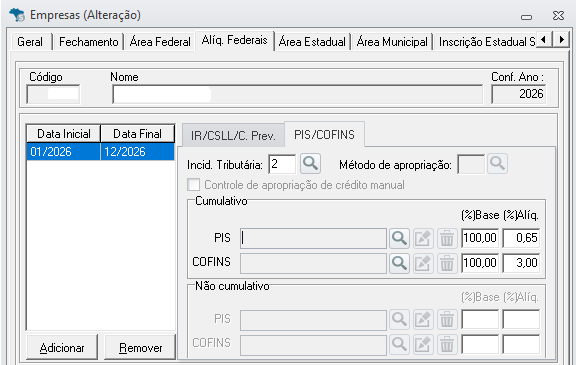Search Não cumulativo PIS code
This screenshot has height=365, width=576.
coord(399,320)
